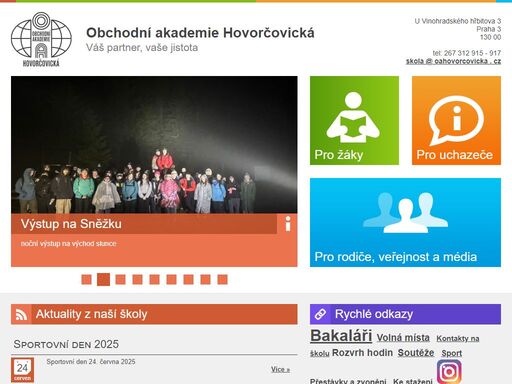Click the link icon beside Rychlé odkazy

coord(320,314)
